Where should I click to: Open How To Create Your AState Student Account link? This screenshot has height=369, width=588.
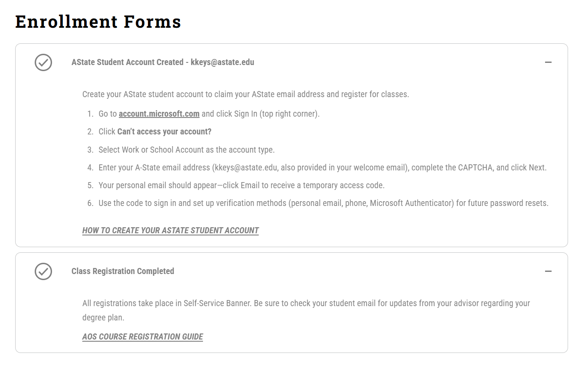coord(170,231)
